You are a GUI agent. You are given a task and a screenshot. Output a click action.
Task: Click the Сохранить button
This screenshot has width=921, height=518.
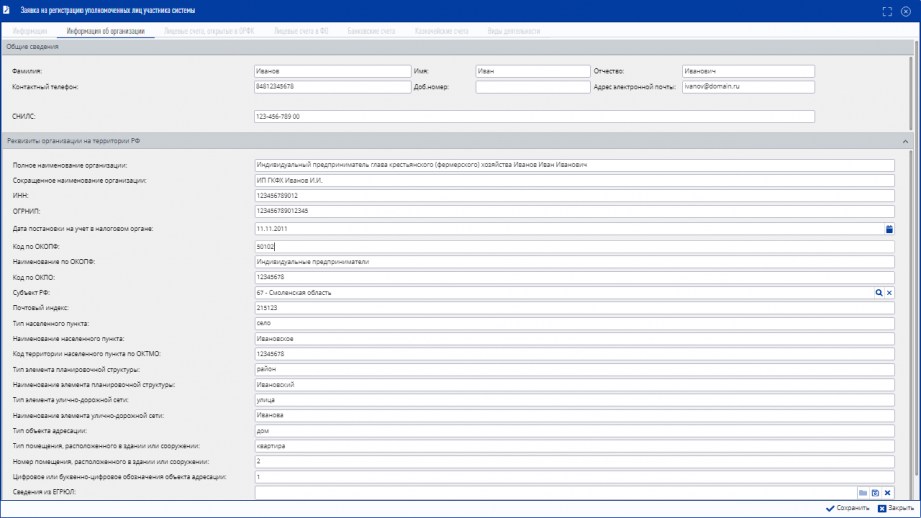pyautogui.click(x=848, y=509)
